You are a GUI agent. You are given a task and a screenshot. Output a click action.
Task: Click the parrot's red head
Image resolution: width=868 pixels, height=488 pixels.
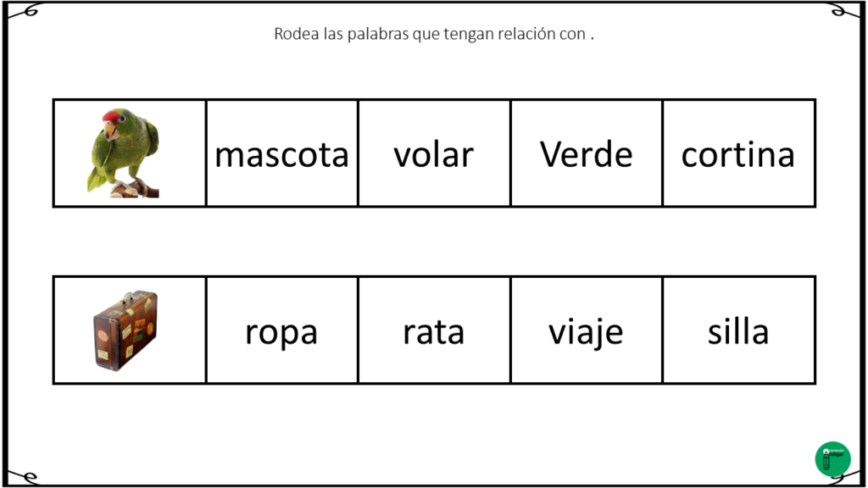(112, 117)
